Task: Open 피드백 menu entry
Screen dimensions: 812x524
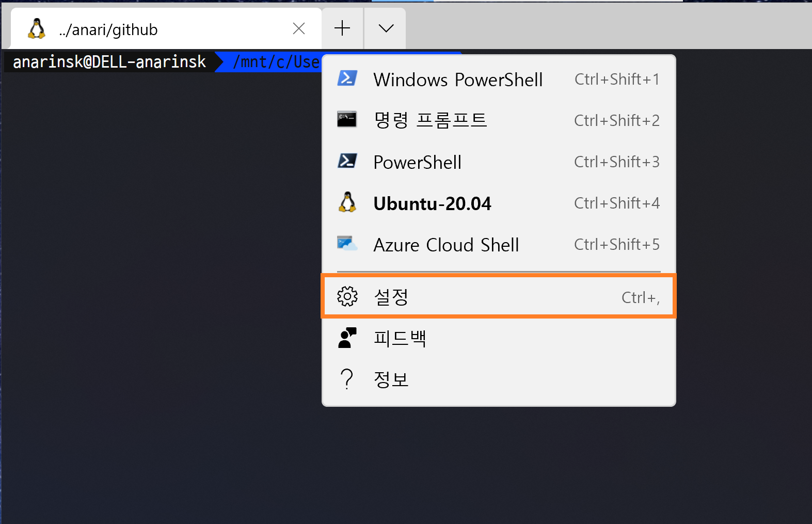Action: (499, 338)
